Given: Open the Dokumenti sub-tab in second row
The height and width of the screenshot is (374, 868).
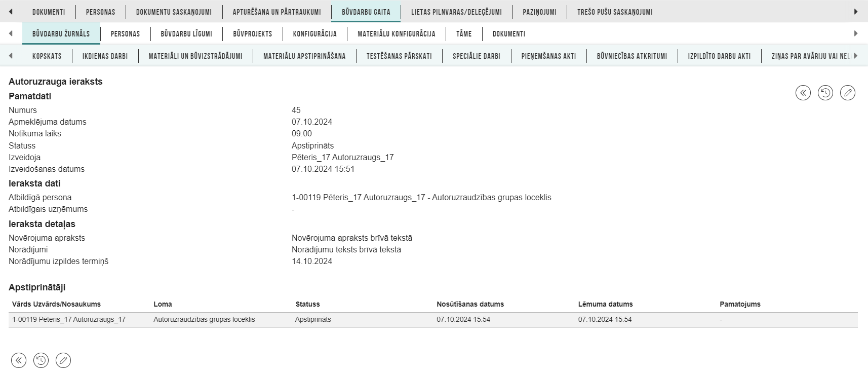Looking at the screenshot, I should point(508,33).
